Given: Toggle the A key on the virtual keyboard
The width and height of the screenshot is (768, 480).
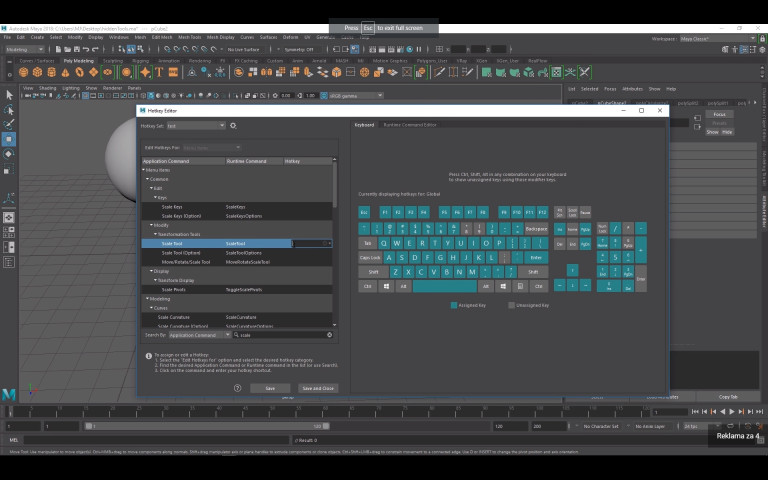Looking at the screenshot, I should click(389, 258).
